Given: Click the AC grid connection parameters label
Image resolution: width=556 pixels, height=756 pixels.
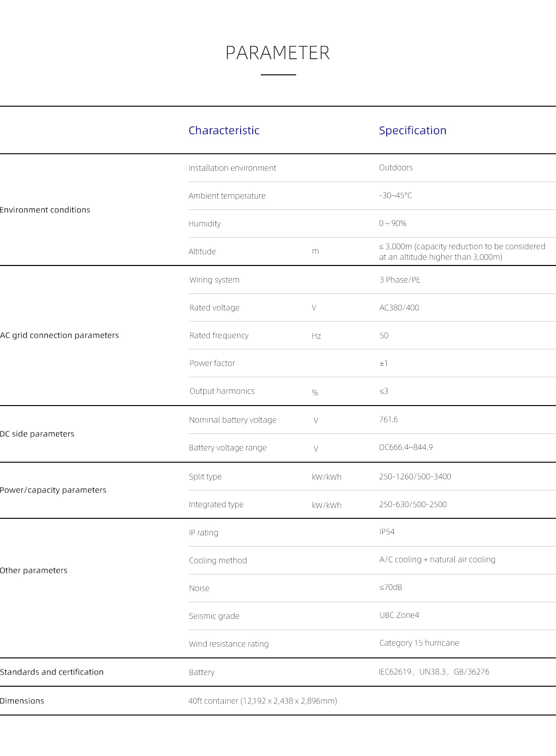Looking at the screenshot, I should (59, 335).
